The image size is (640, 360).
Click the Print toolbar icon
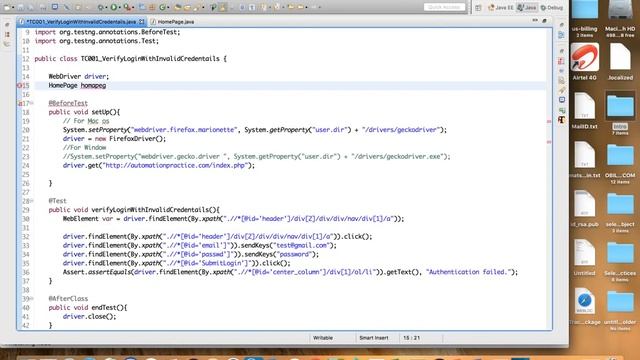[43, 7]
